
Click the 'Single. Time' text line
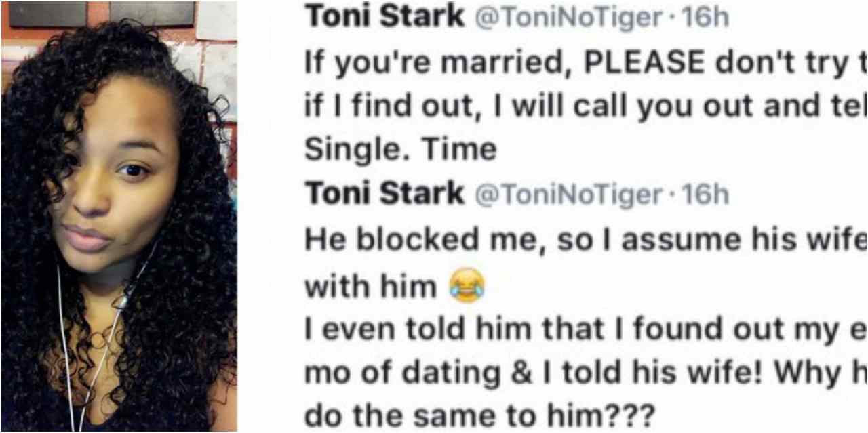pos(400,150)
